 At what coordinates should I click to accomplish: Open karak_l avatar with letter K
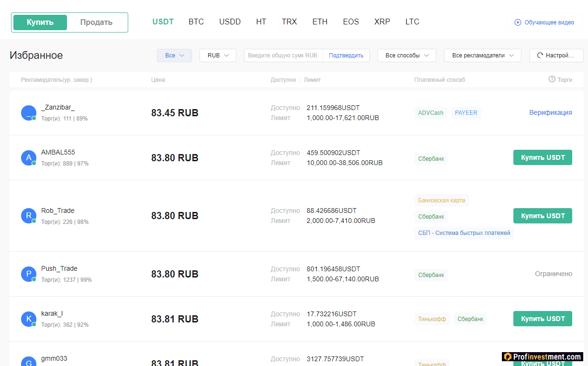pos(29,319)
